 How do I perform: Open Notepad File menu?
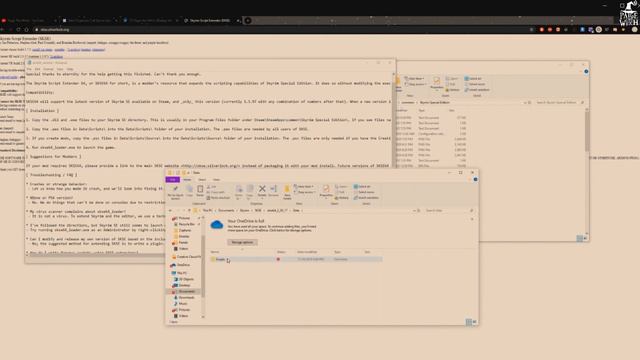point(29,69)
